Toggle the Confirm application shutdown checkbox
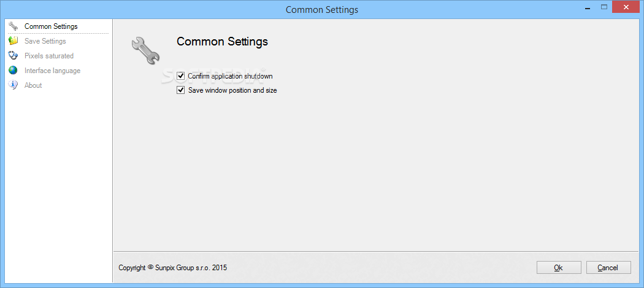 [x=180, y=76]
